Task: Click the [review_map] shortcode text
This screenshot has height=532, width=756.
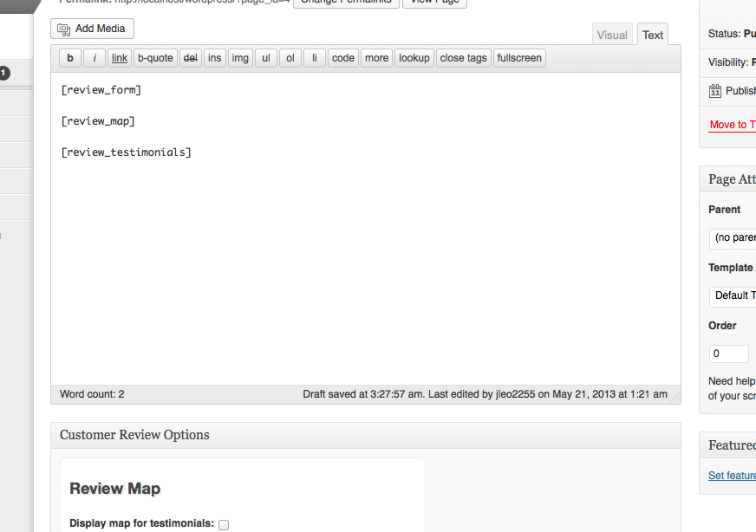Action: (98, 121)
